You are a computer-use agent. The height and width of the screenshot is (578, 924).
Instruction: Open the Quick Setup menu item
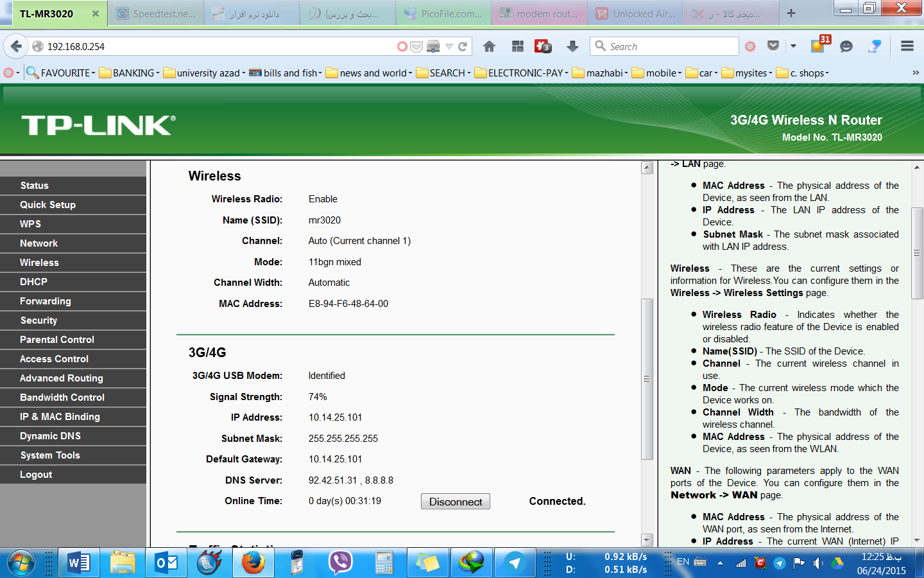73,205
